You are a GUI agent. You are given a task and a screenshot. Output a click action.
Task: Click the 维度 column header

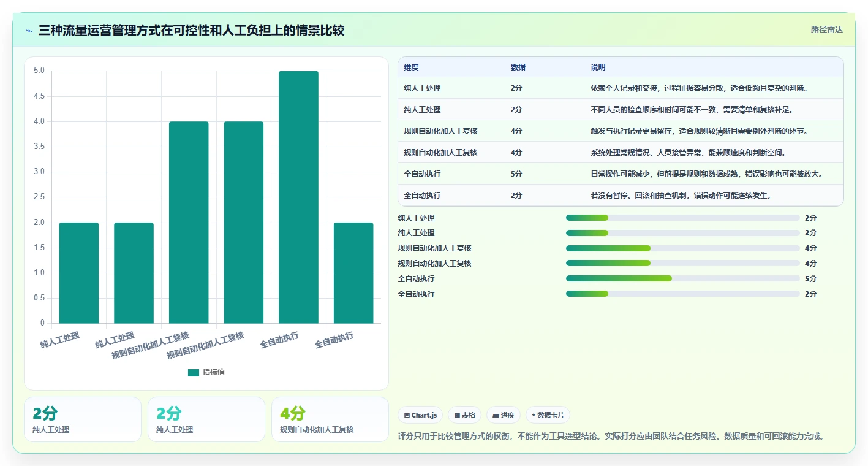tap(412, 67)
